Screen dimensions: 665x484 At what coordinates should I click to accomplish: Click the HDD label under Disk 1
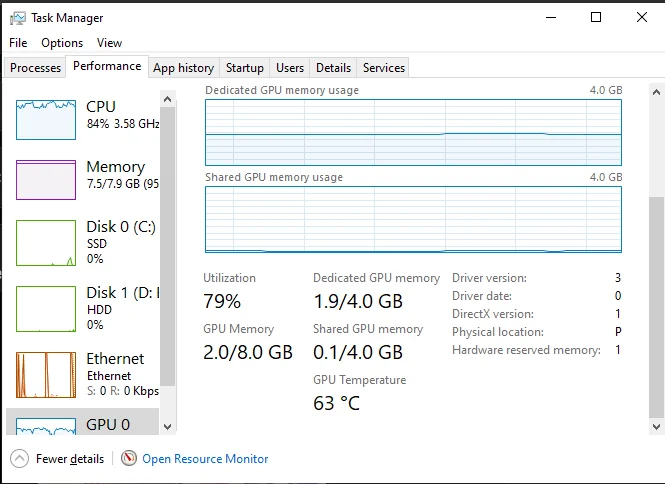(x=99, y=310)
